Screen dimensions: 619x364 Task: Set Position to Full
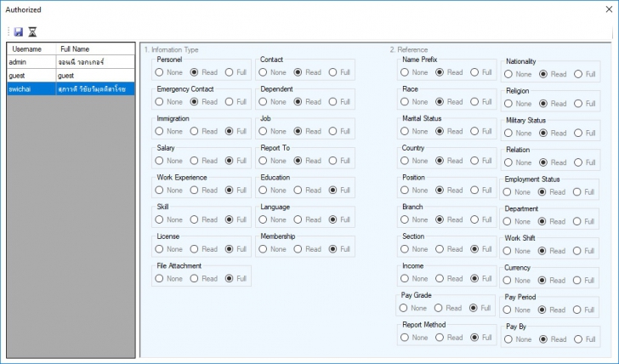481,191
